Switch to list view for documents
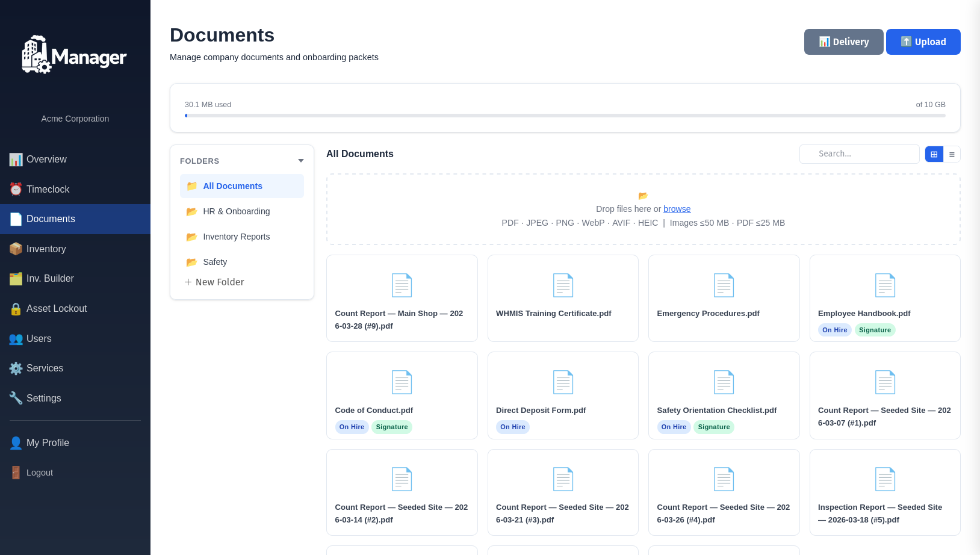 click(x=952, y=154)
